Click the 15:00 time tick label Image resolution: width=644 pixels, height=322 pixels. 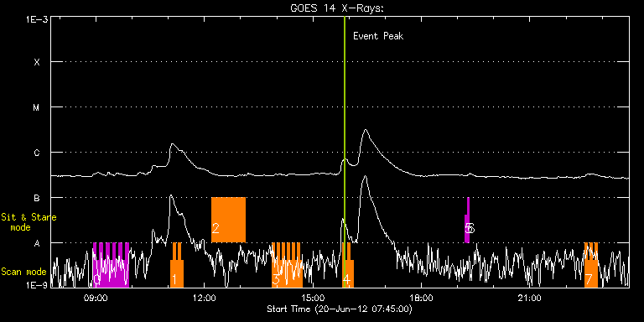313,298
